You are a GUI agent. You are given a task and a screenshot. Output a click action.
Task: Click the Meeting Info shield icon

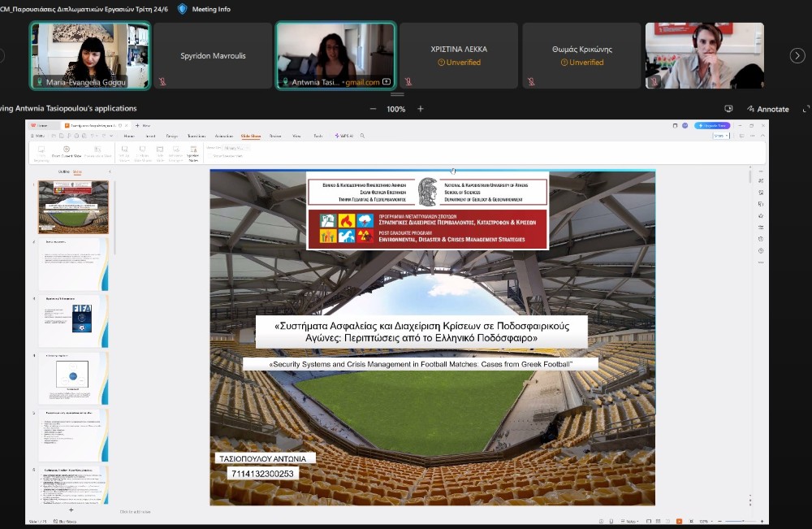tap(182, 9)
